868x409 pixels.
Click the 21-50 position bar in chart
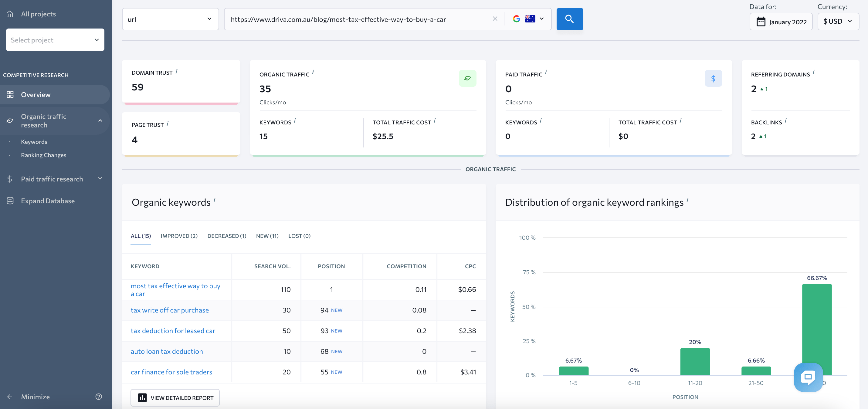[x=756, y=371]
